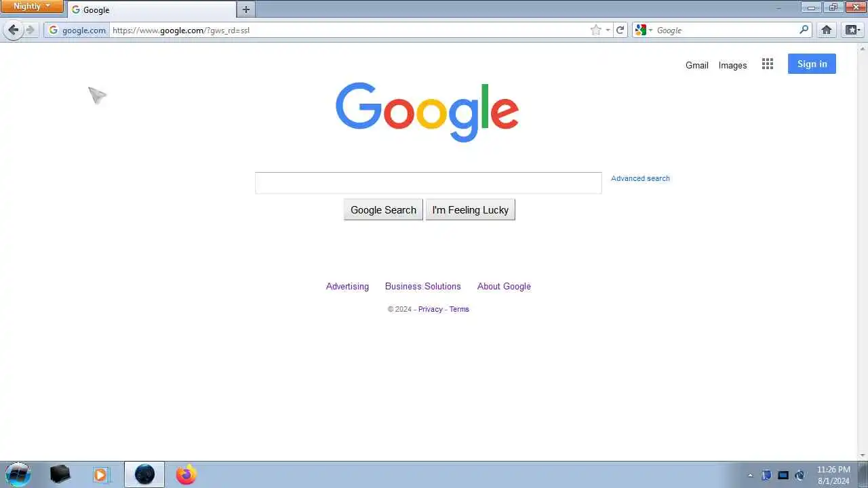Minimize the browser window
The width and height of the screenshot is (868, 488).
811,7
